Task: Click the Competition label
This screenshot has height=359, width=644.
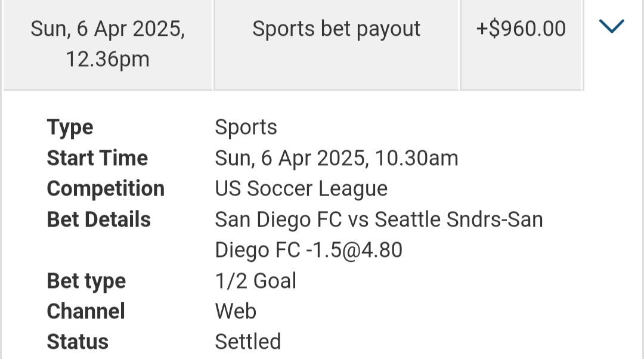Action: click(106, 188)
